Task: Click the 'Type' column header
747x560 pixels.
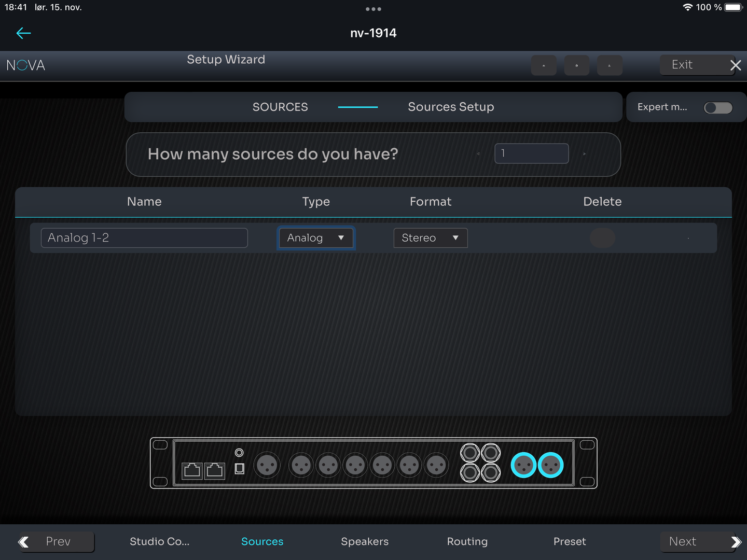Action: click(x=316, y=202)
